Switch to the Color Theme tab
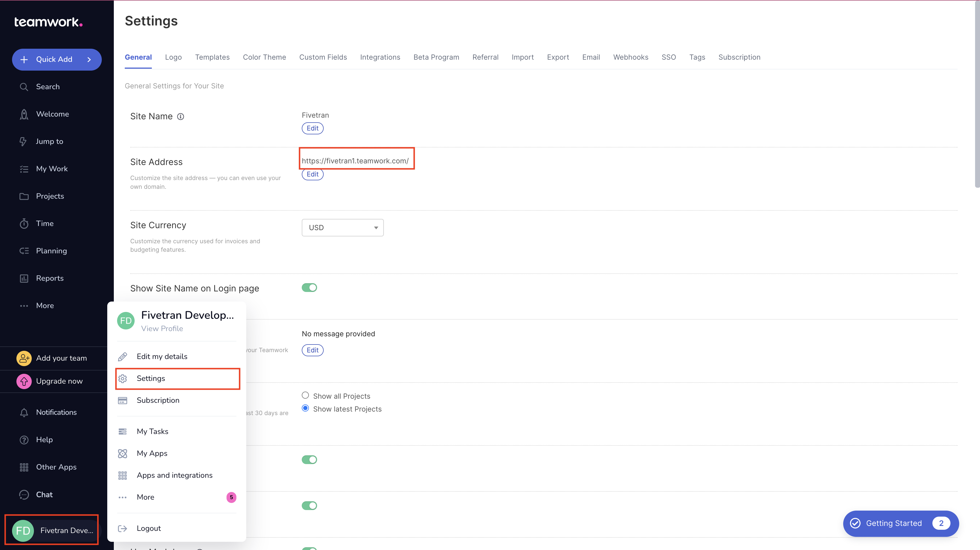 click(x=264, y=57)
